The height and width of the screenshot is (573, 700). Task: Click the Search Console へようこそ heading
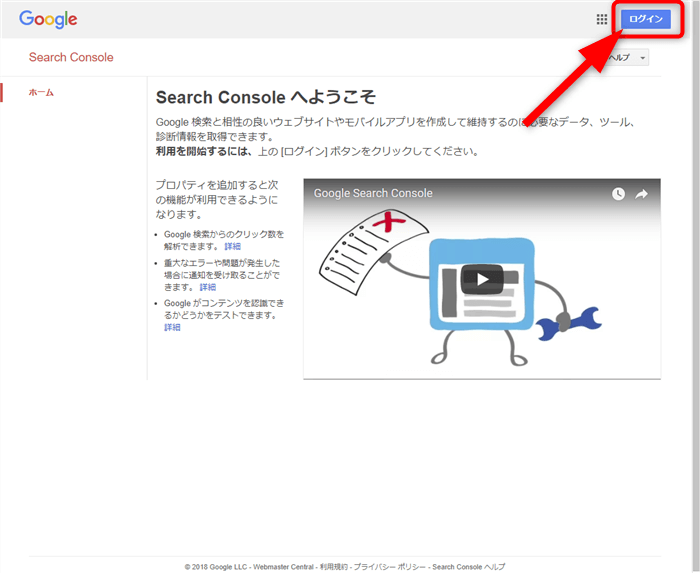coord(266,97)
